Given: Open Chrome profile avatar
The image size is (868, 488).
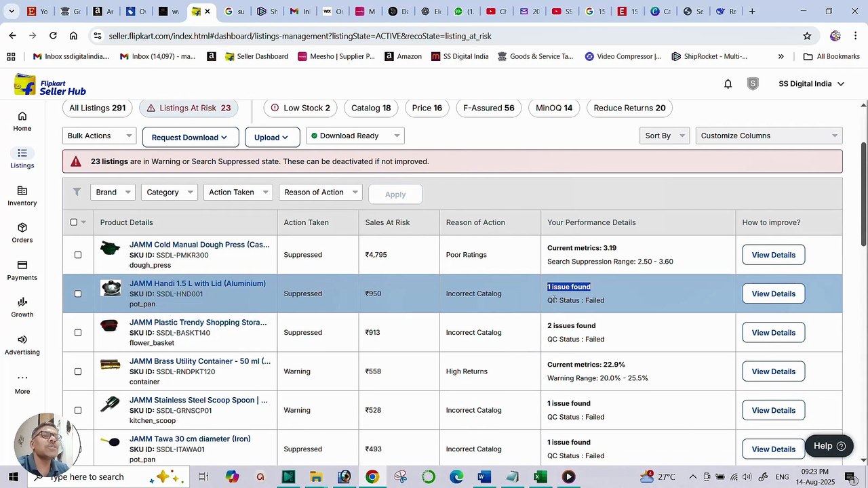Looking at the screenshot, I should point(835,36).
